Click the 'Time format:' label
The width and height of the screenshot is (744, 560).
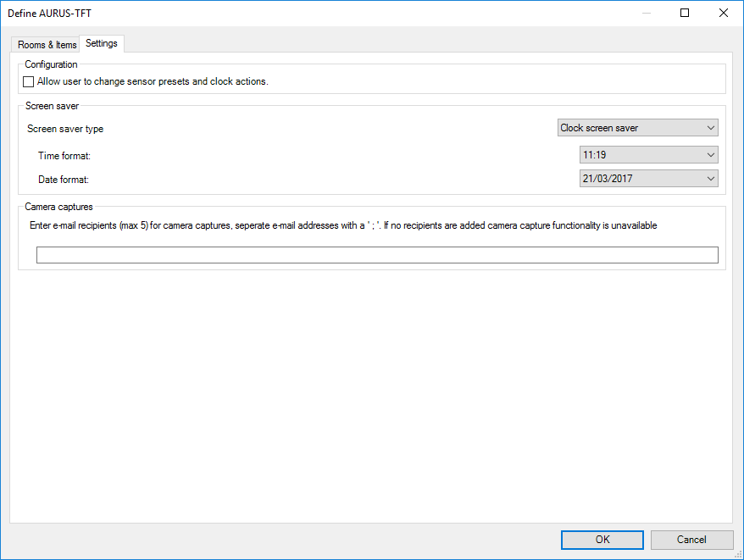64,156
